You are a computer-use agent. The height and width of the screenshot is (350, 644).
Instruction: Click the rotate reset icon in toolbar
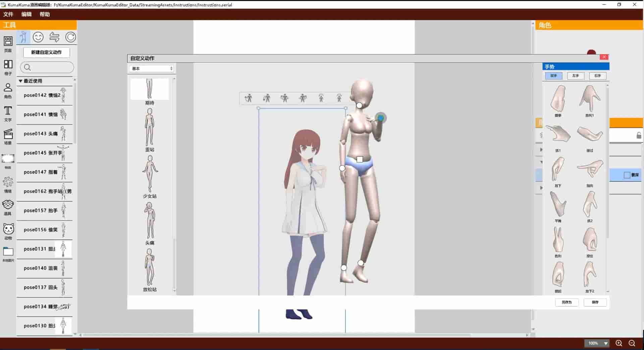70,37
